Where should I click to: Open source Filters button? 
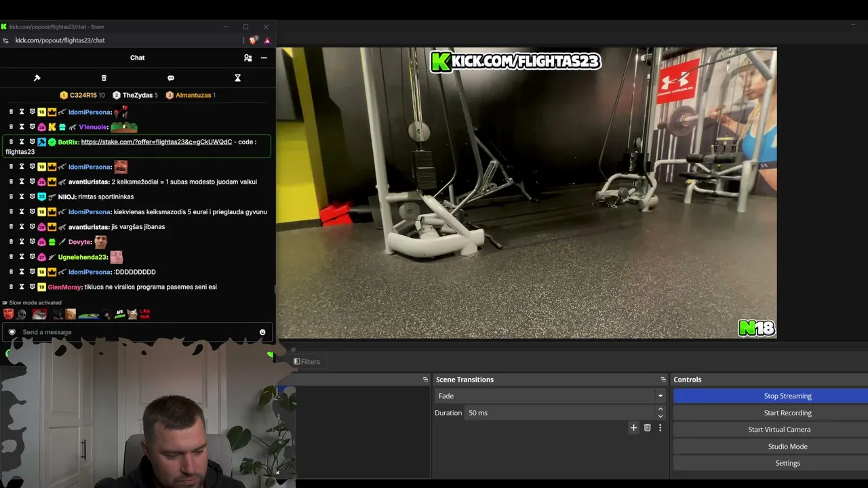(307, 361)
